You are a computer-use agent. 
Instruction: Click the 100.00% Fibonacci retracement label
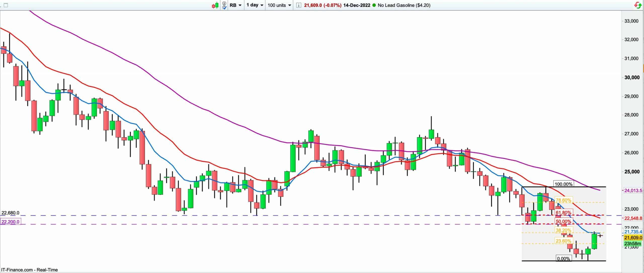pyautogui.click(x=563, y=184)
